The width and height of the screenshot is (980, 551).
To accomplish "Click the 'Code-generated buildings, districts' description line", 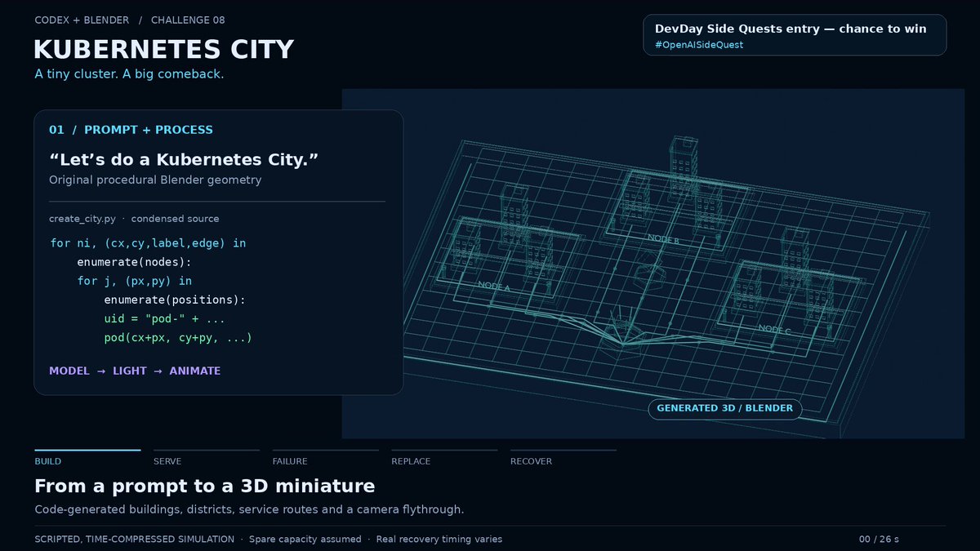I will (249, 509).
